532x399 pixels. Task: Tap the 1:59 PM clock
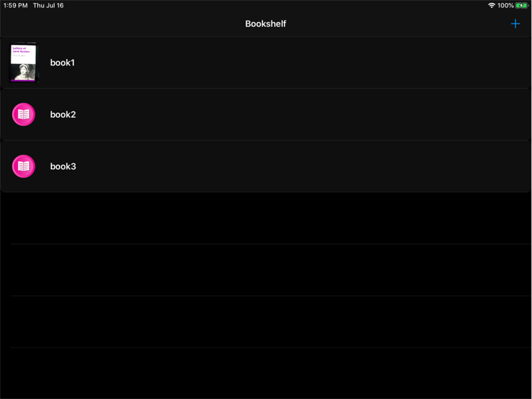click(x=15, y=5)
